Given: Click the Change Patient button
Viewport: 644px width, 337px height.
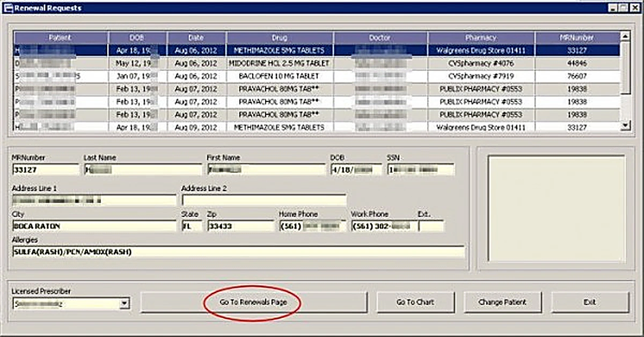Looking at the screenshot, I should 502,302.
